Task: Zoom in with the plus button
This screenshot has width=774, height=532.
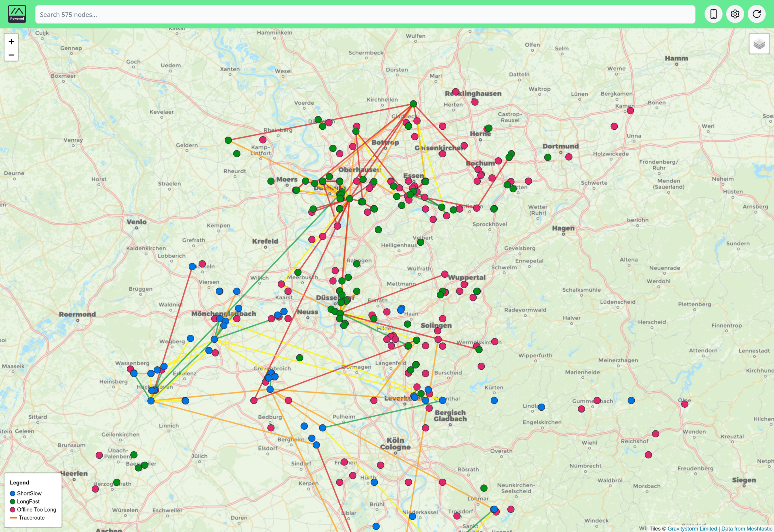Action: pyautogui.click(x=11, y=41)
